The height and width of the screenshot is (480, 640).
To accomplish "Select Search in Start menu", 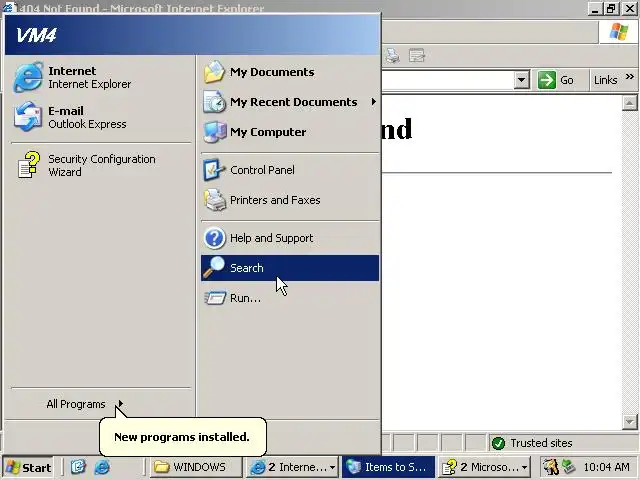I will coord(290,268).
